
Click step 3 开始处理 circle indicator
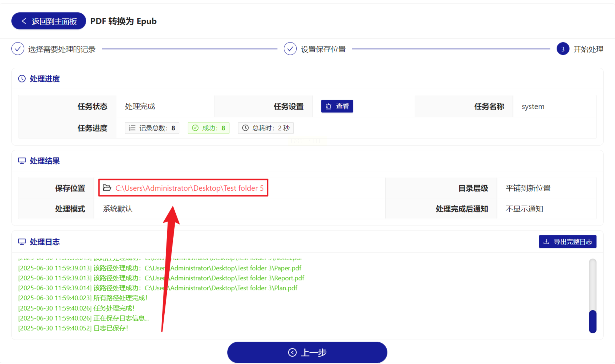point(563,49)
